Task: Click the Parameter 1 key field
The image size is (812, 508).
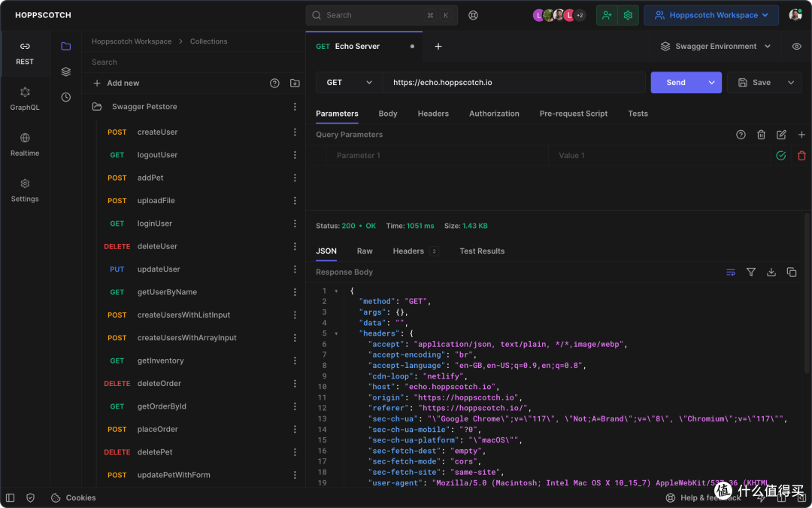Action: [437, 156]
